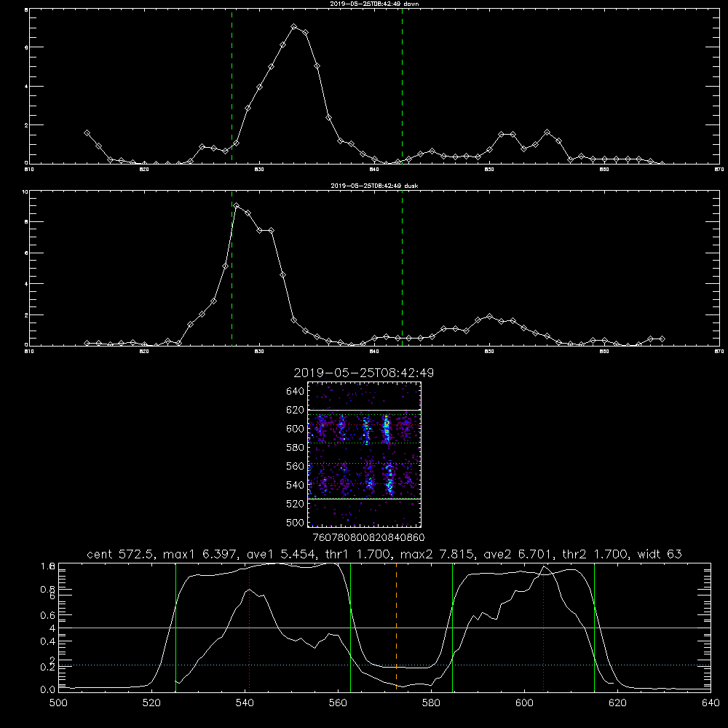The width and height of the screenshot is (728, 728).
Task: Click the first diamond data point in dawn plot
Action: tap(87, 132)
